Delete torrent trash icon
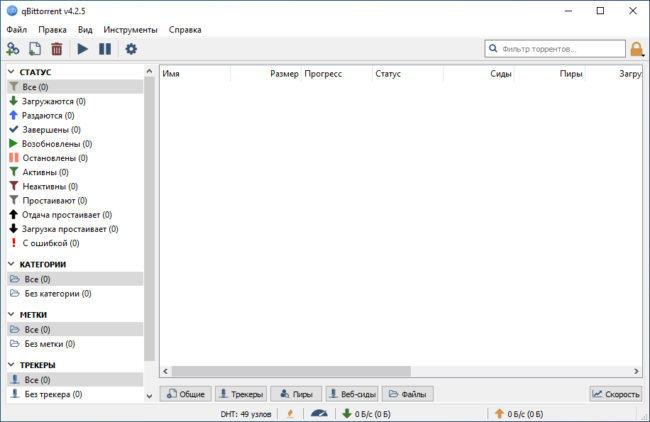Viewport: 650px width, 422px height. pyautogui.click(x=57, y=49)
